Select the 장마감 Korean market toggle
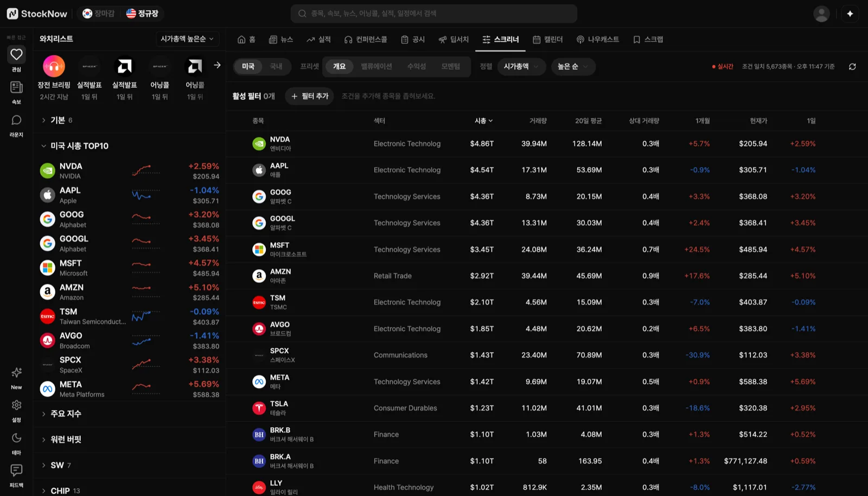Image resolution: width=868 pixels, height=496 pixels. point(98,14)
